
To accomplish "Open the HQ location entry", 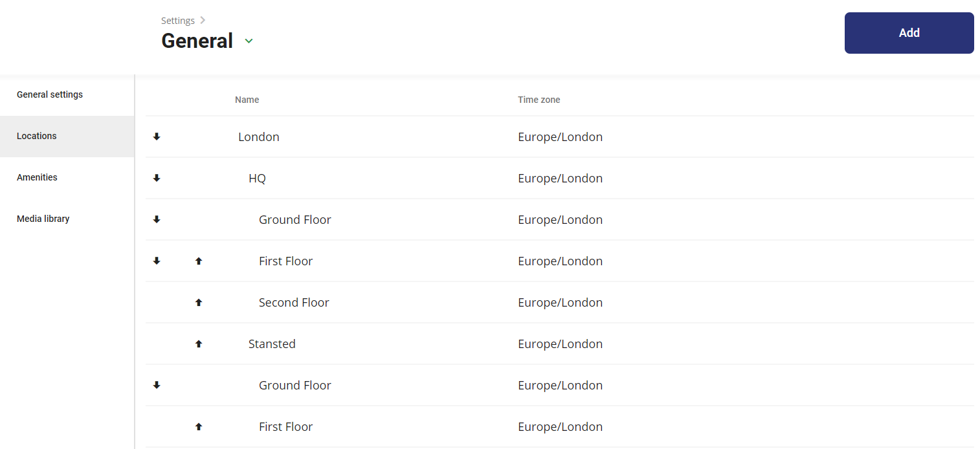I will (x=257, y=178).
